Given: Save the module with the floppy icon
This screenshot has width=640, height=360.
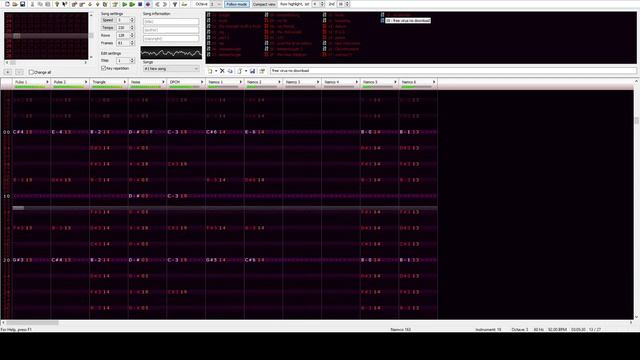Looking at the screenshot, I should (x=22, y=4).
